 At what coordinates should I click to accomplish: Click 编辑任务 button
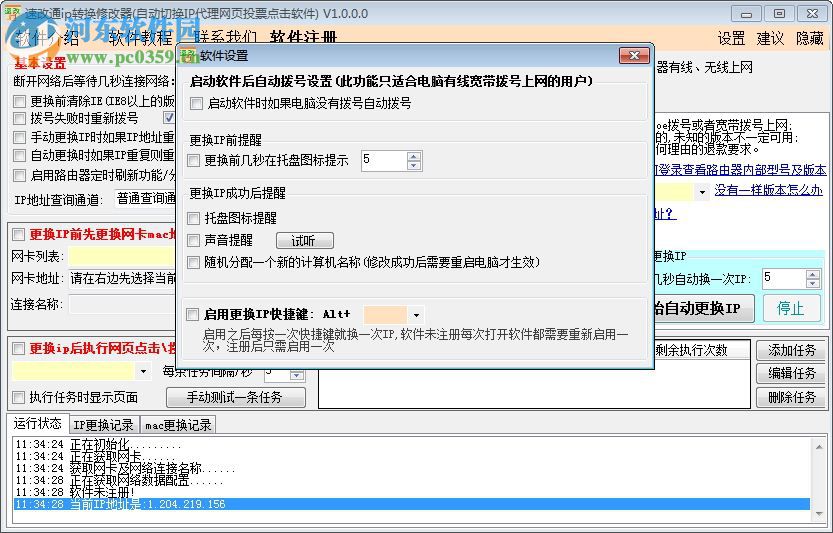pyautogui.click(x=791, y=374)
